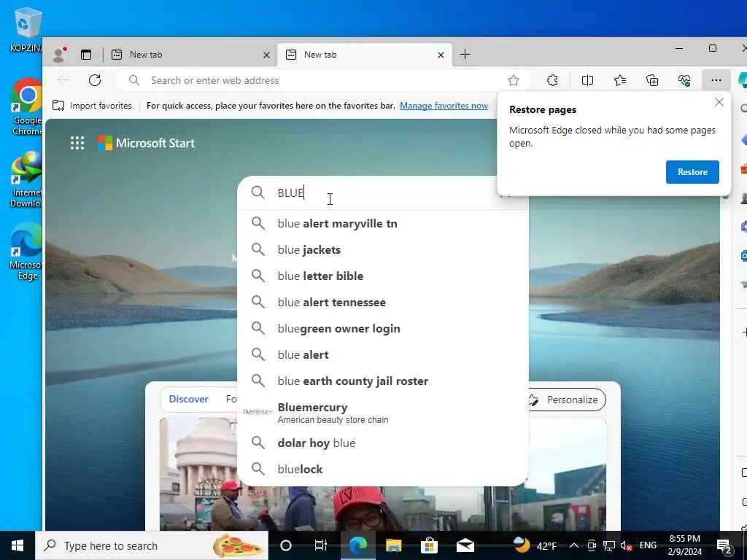Open the notification center with 2 alerts
Viewport: 747px width, 560px height.
click(725, 546)
